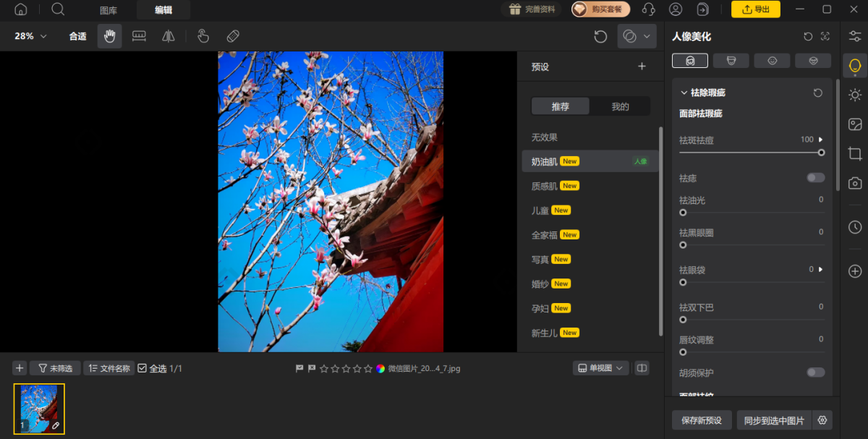The height and width of the screenshot is (439, 868).
Task: Open the user account profile icon
Action: click(x=676, y=9)
